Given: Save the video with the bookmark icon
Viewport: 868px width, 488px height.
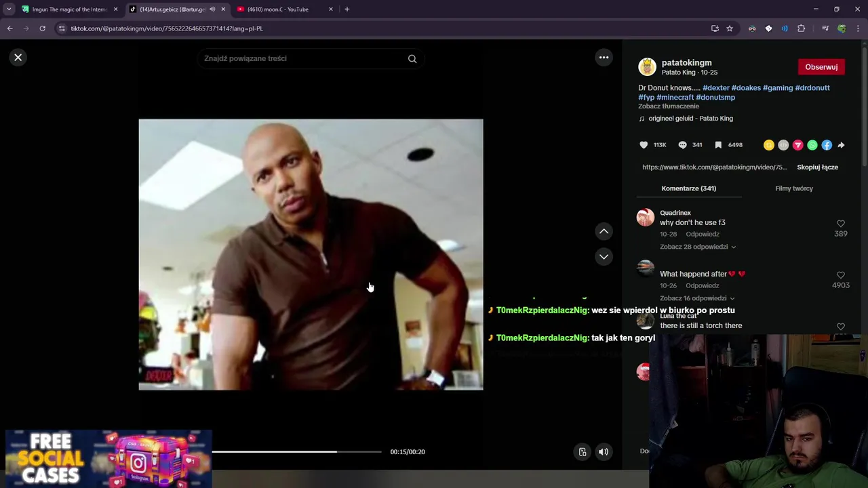Looking at the screenshot, I should 718,145.
